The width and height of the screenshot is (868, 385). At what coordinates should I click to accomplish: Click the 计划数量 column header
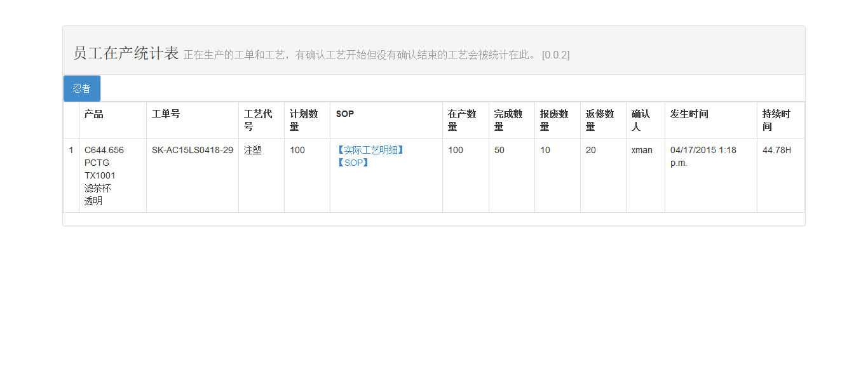304,120
